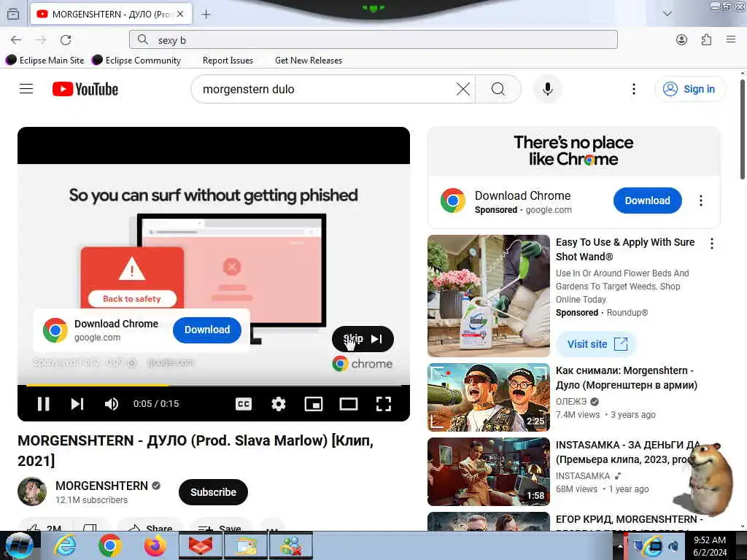Toggle theater mode view
Screen dimensions: 747x560
[348, 404]
